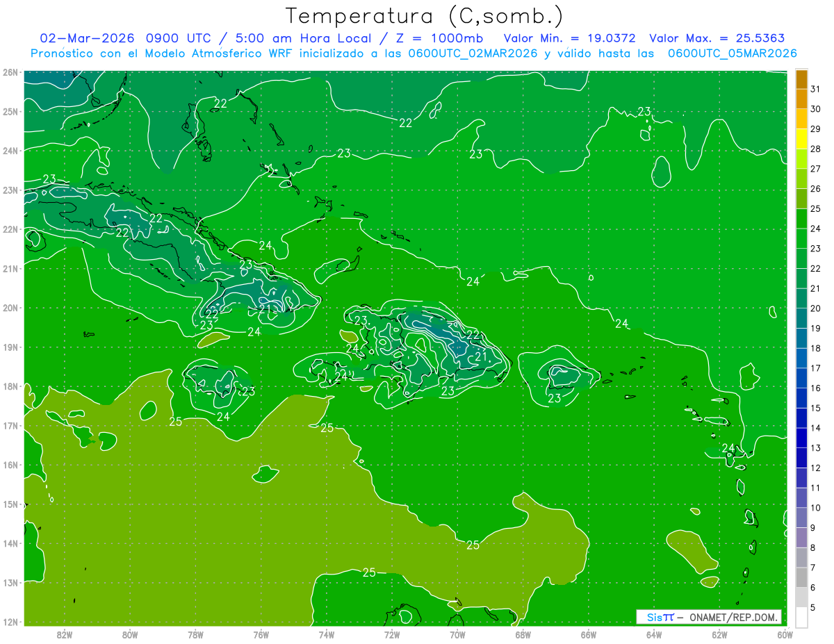834x644 pixels.
Task: Click the 78W longitude axis label
Action: pos(195,634)
